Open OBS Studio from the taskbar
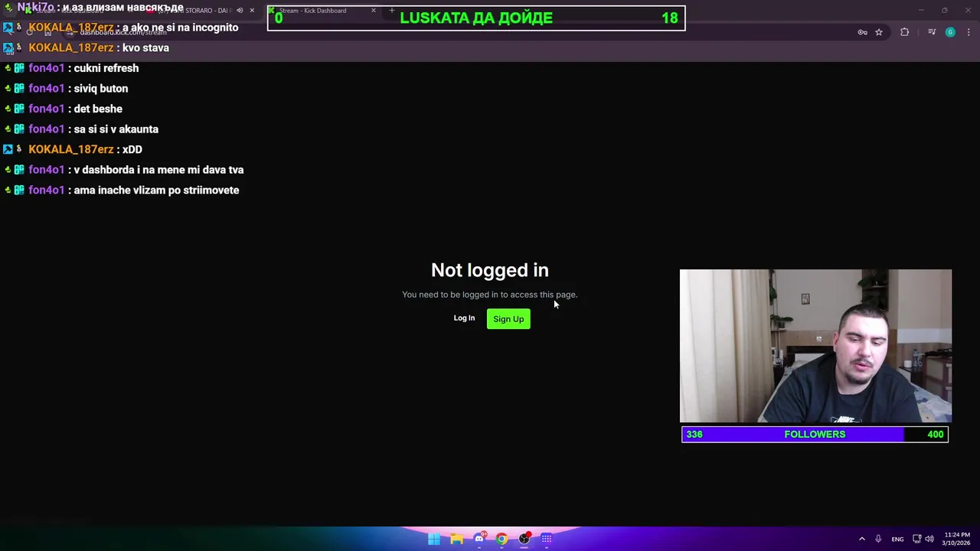The width and height of the screenshot is (980, 551). click(x=524, y=539)
